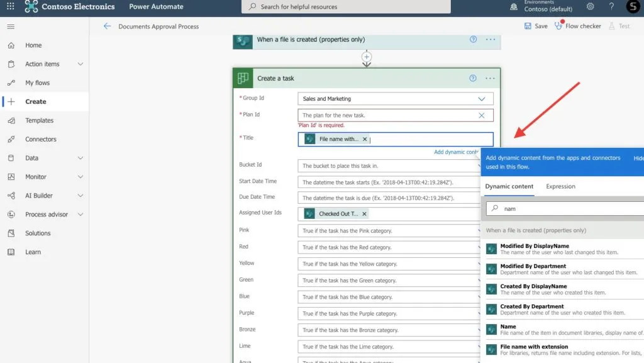
Task: Remove 'Checked Out T...' token from Assigned User Ids
Action: pos(364,214)
